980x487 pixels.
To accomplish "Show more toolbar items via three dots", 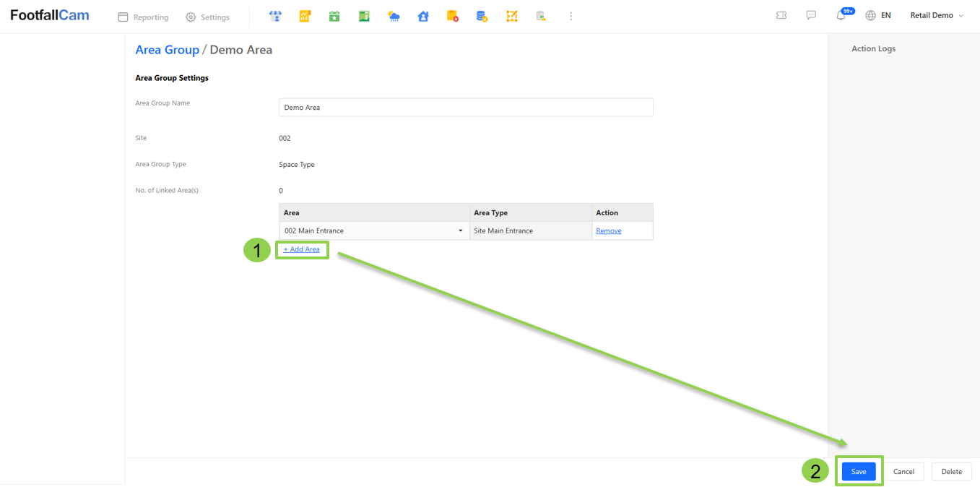I will click(571, 16).
